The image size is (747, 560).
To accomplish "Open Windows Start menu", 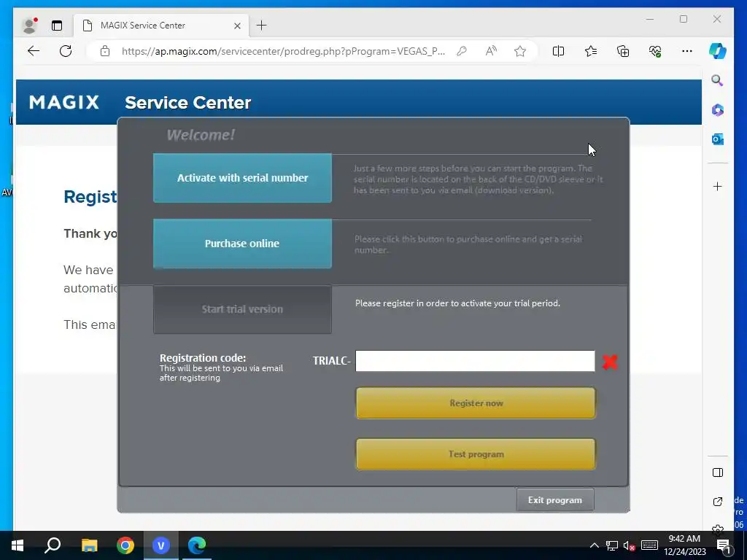I will pos(18,545).
